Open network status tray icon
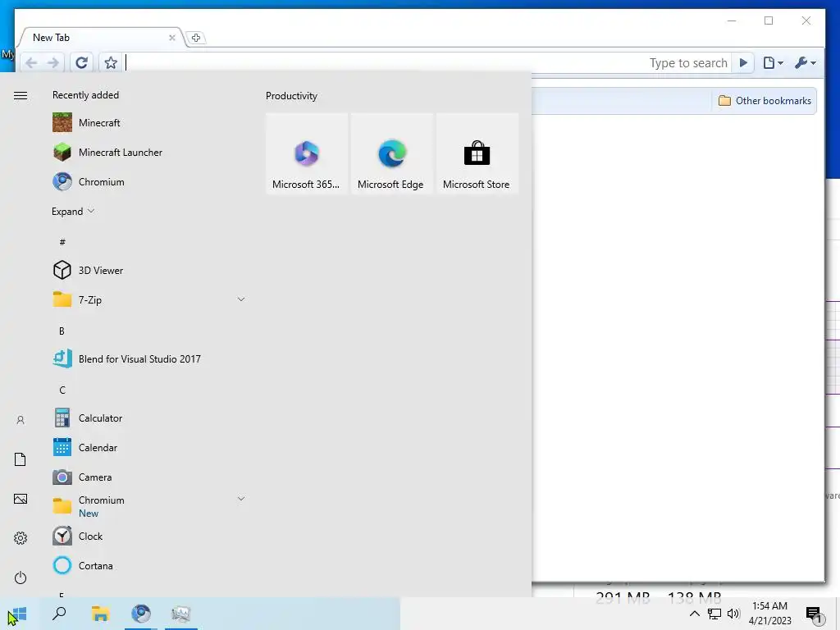 714,614
